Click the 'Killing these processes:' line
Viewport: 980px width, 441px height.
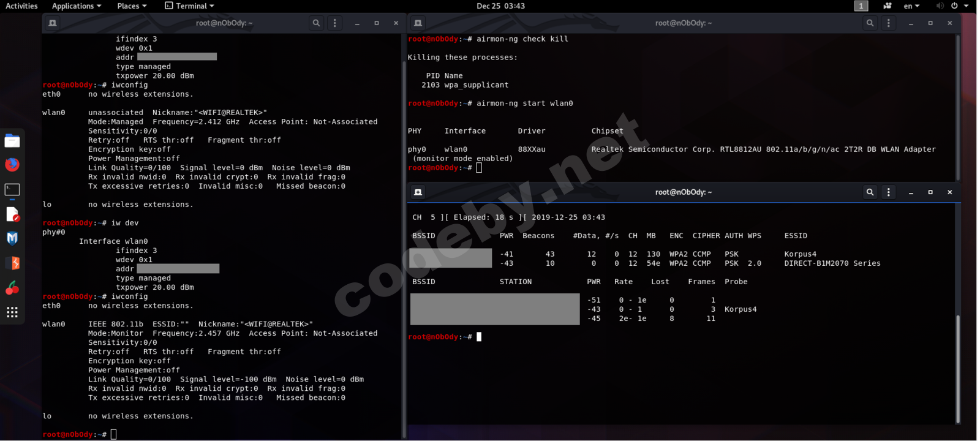(462, 58)
